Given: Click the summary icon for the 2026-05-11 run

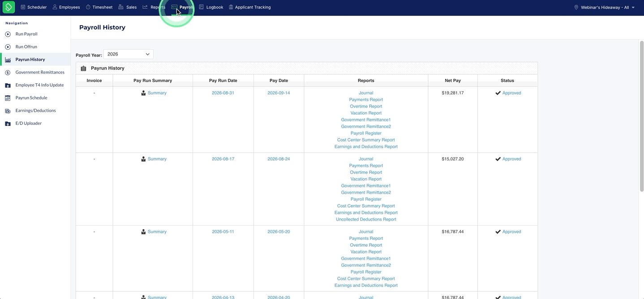Looking at the screenshot, I should (143, 232).
